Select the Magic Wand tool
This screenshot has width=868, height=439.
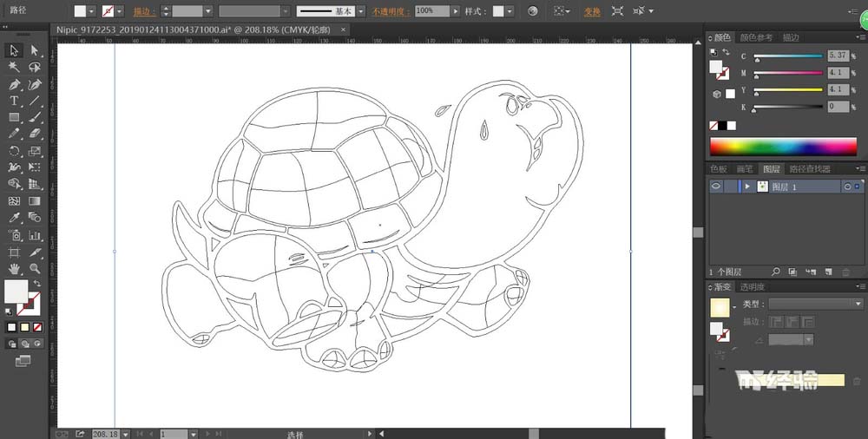(x=14, y=67)
